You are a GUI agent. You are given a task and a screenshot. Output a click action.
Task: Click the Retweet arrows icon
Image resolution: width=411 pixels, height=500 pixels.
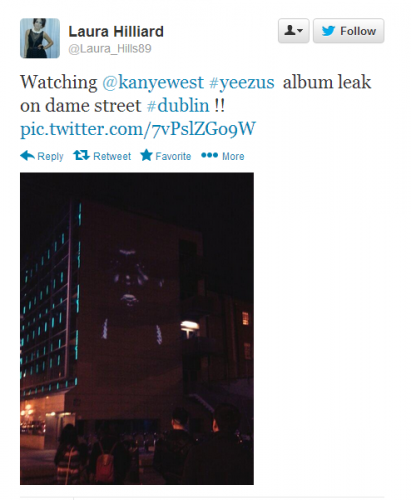tap(82, 155)
